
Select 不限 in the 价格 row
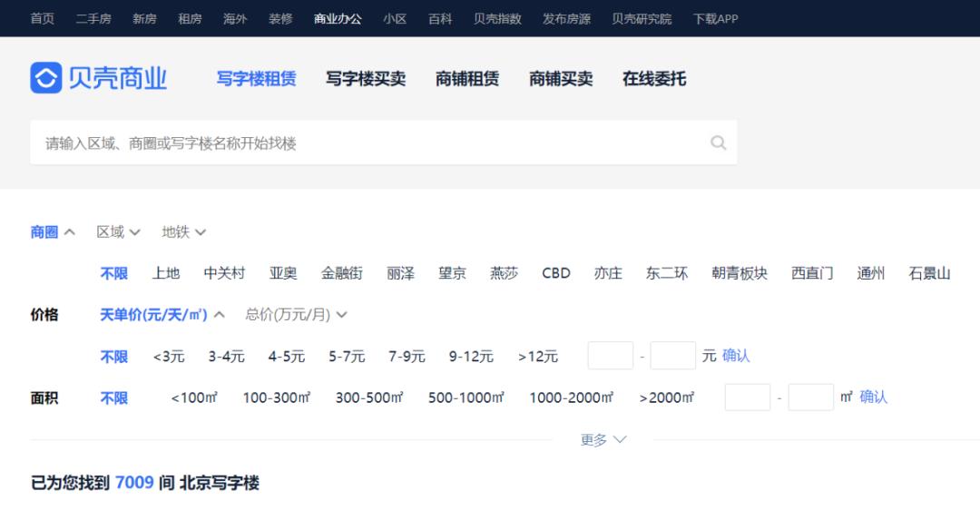tap(113, 357)
